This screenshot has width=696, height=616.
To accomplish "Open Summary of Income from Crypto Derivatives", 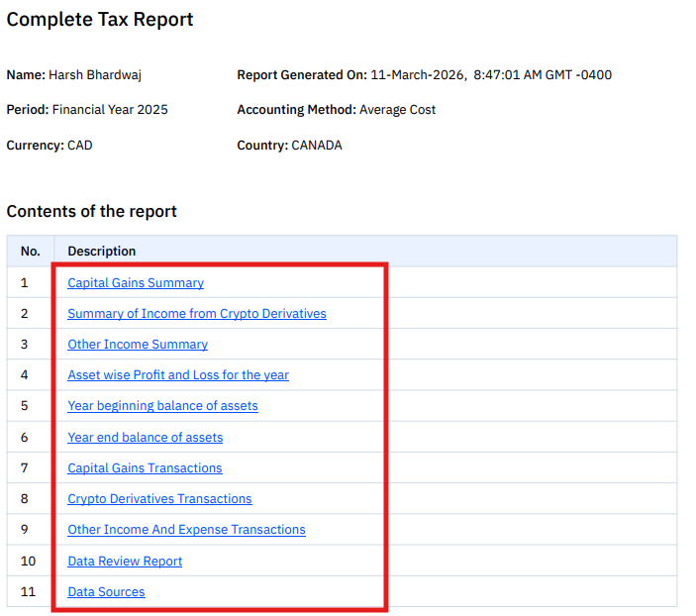I will click(197, 314).
